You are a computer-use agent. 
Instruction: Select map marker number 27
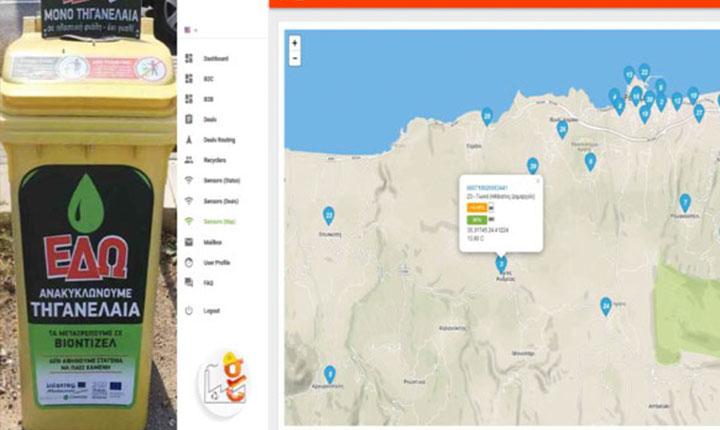699,113
